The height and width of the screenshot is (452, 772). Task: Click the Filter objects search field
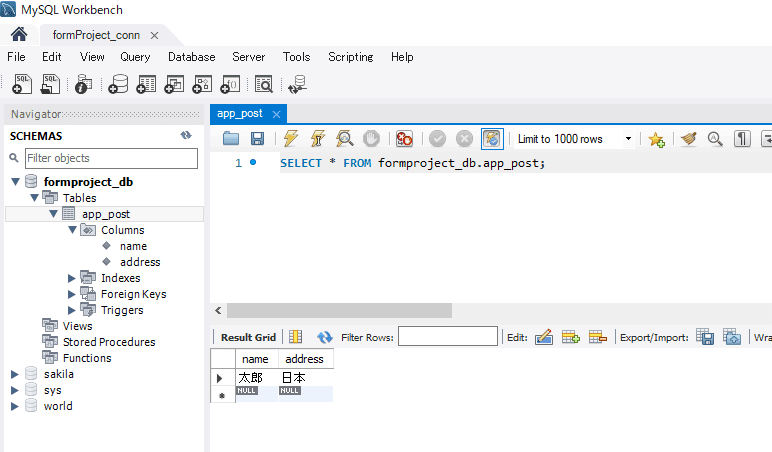pos(111,159)
